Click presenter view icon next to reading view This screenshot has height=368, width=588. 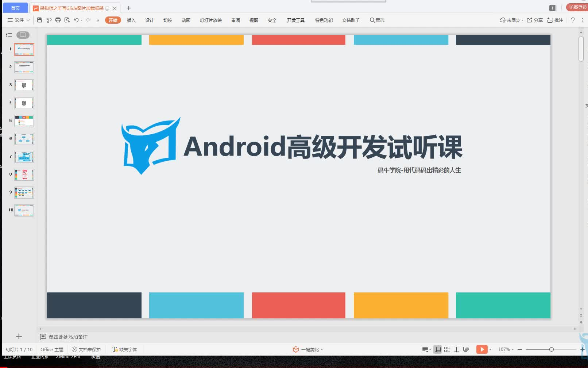pos(466,349)
